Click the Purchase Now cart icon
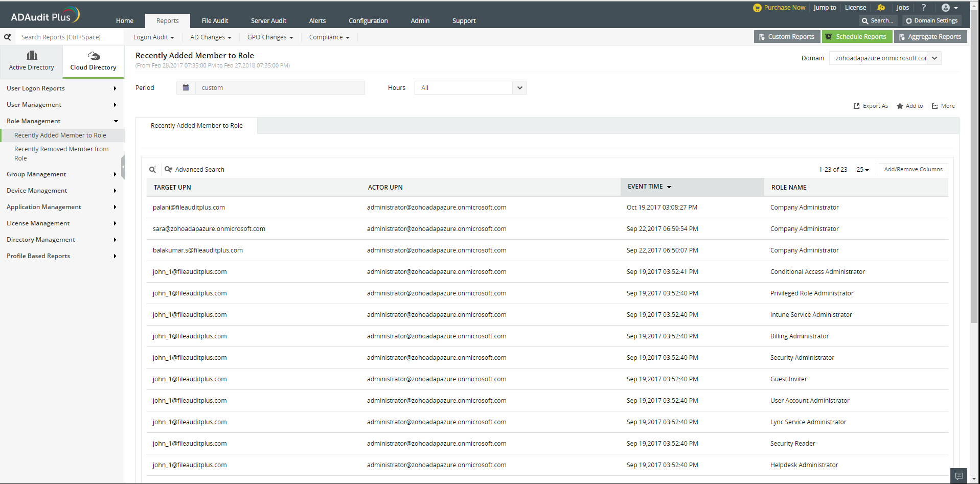 coord(757,8)
